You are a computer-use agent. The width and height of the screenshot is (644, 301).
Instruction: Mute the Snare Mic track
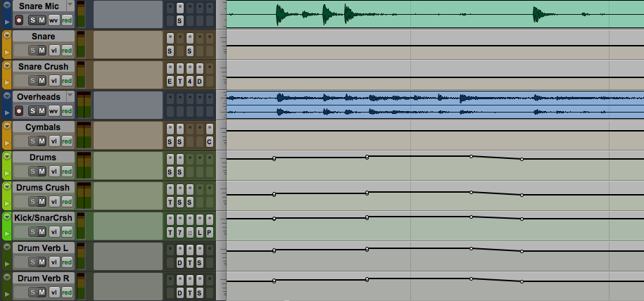tap(42, 20)
